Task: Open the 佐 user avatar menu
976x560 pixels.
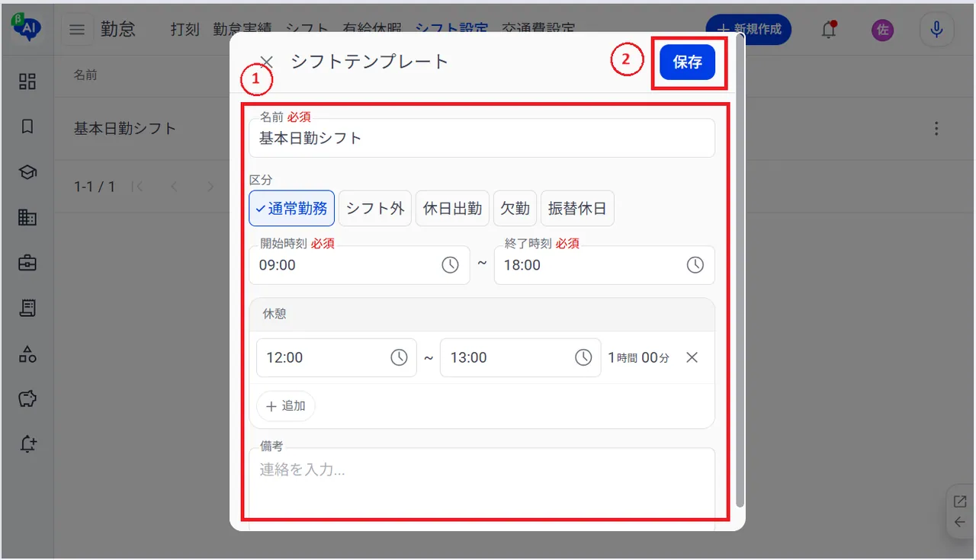Action: (883, 30)
